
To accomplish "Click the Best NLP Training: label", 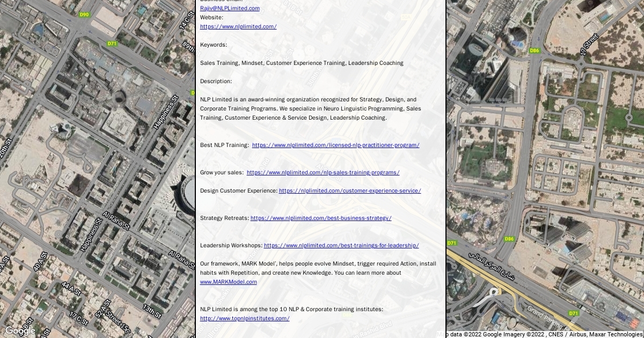I will 224,145.
